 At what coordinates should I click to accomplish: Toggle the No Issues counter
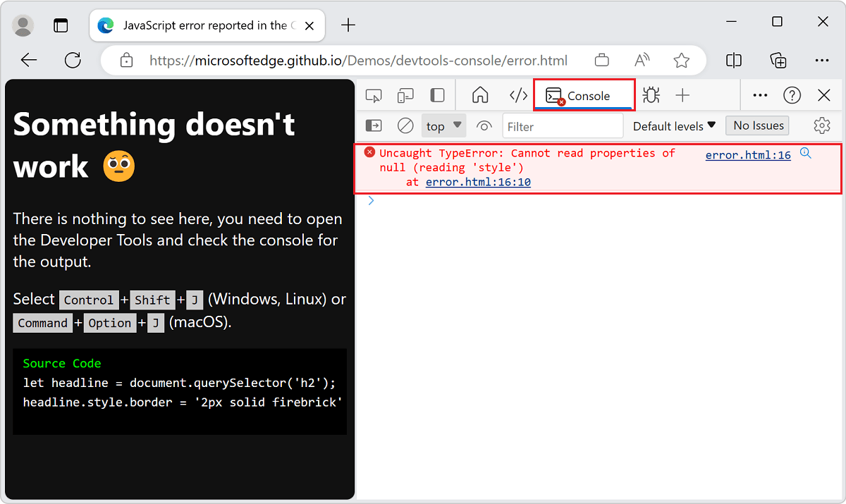tap(757, 125)
